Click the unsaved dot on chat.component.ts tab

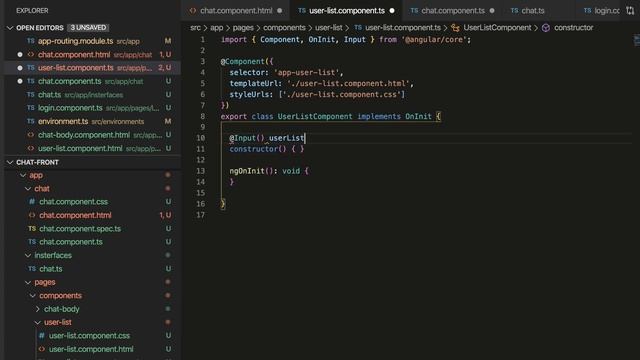coord(492,11)
